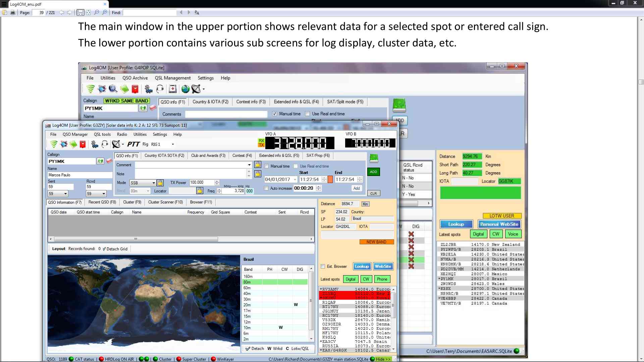Image resolution: width=644 pixels, height=362 pixels.
Task: Go to previous page arrow in PDF toolbar
Action: 62,12
